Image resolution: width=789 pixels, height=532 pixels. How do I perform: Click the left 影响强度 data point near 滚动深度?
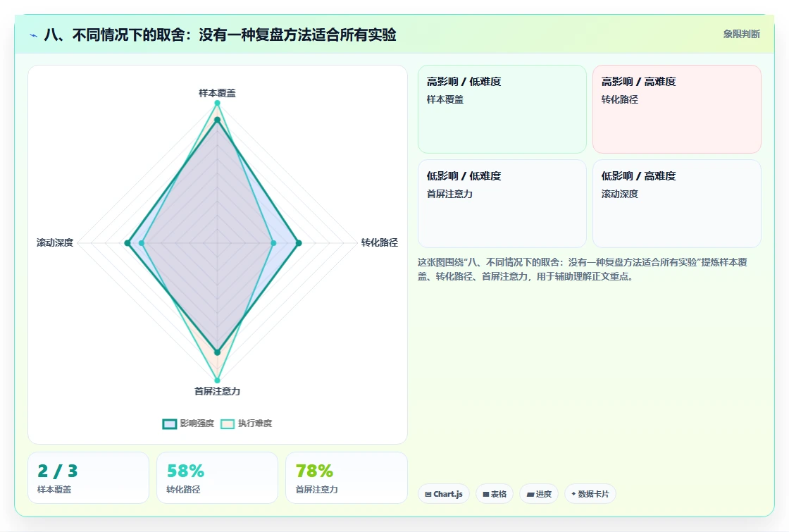(x=128, y=243)
